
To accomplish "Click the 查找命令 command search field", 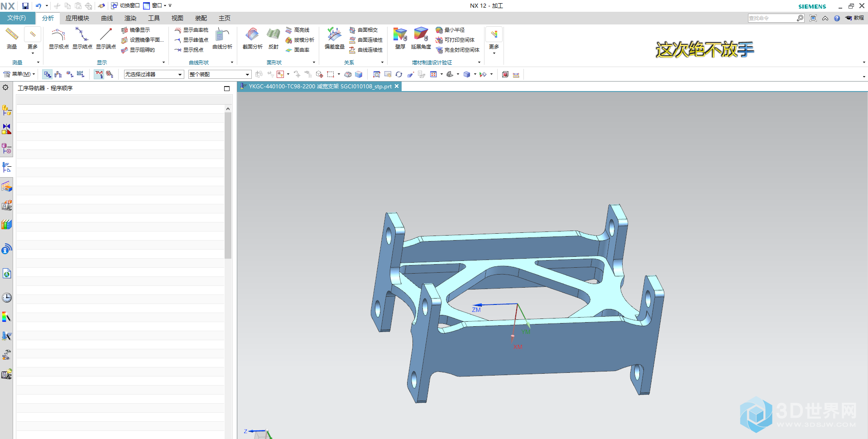I will [x=772, y=18].
